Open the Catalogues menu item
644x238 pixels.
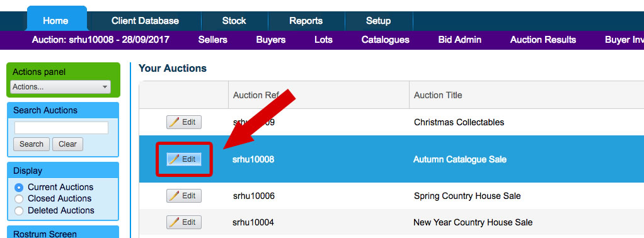(x=385, y=40)
